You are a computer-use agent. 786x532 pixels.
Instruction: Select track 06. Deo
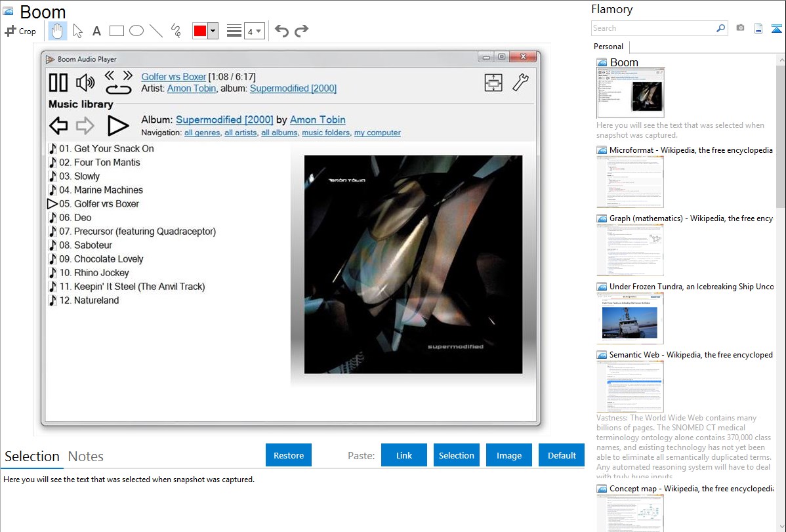[70, 218]
